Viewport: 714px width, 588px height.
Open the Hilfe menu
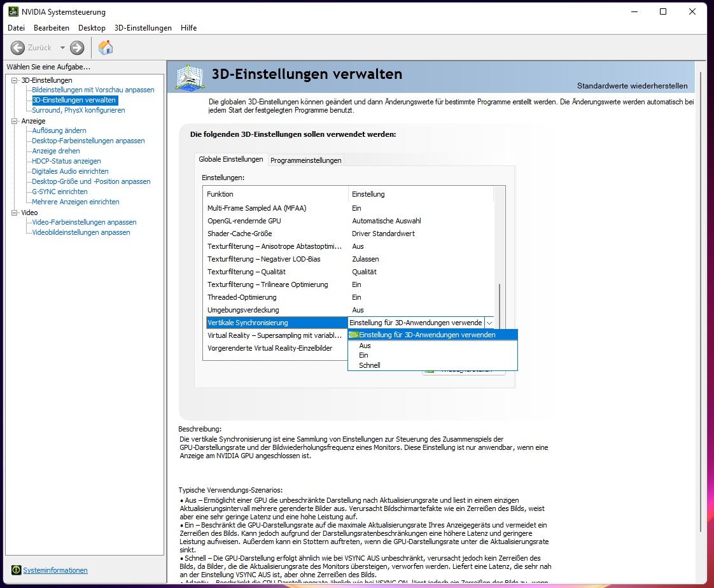[188, 28]
